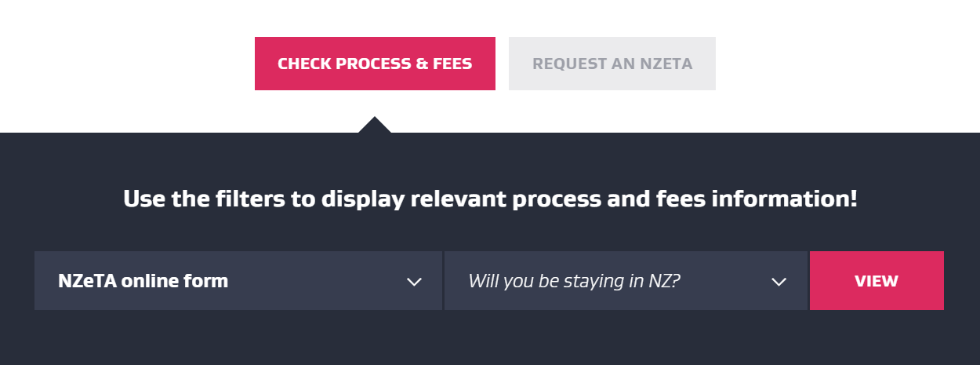Choose application type from the first filter
This screenshot has height=365, width=980.
[x=238, y=281]
